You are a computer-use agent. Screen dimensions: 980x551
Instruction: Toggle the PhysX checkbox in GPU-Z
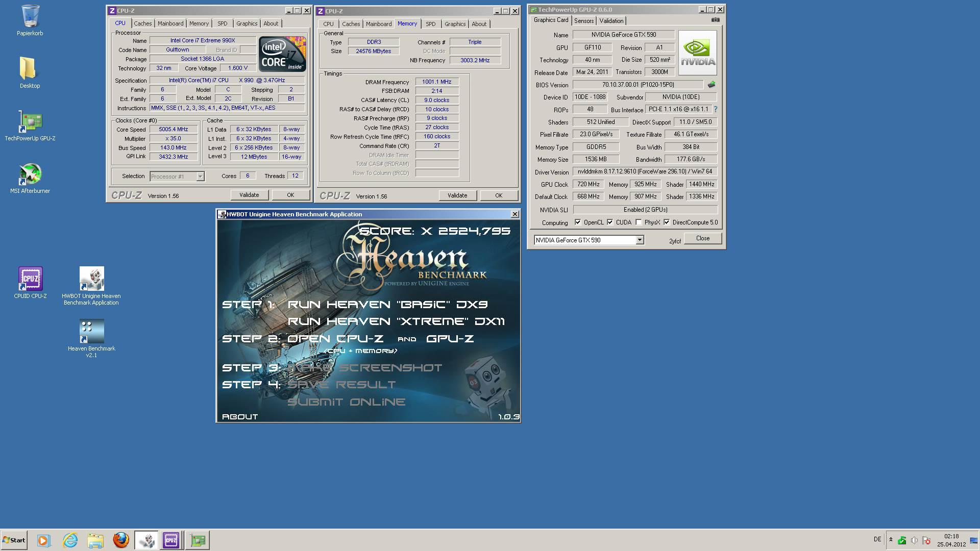(x=639, y=222)
